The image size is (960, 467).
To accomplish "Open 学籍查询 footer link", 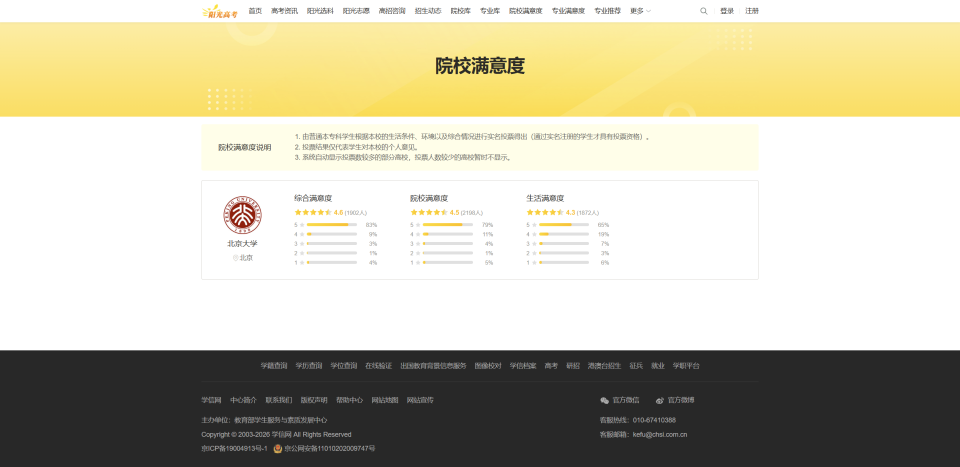I will point(274,366).
